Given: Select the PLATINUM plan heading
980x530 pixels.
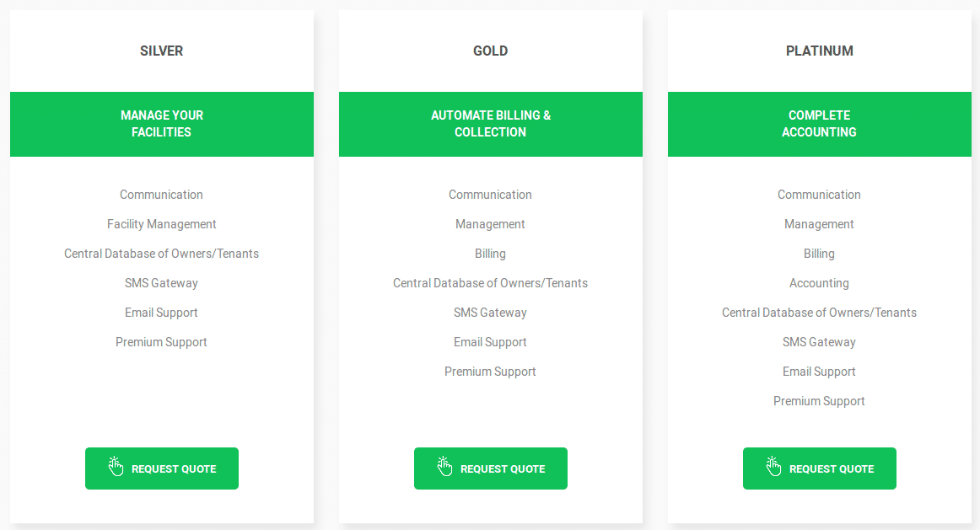Looking at the screenshot, I should 820,51.
